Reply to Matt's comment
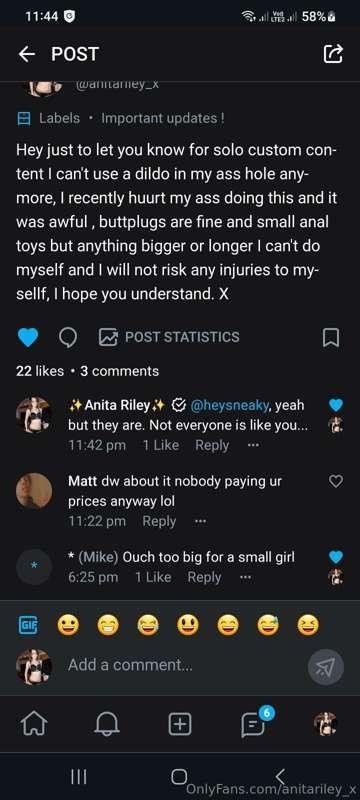 click(159, 521)
